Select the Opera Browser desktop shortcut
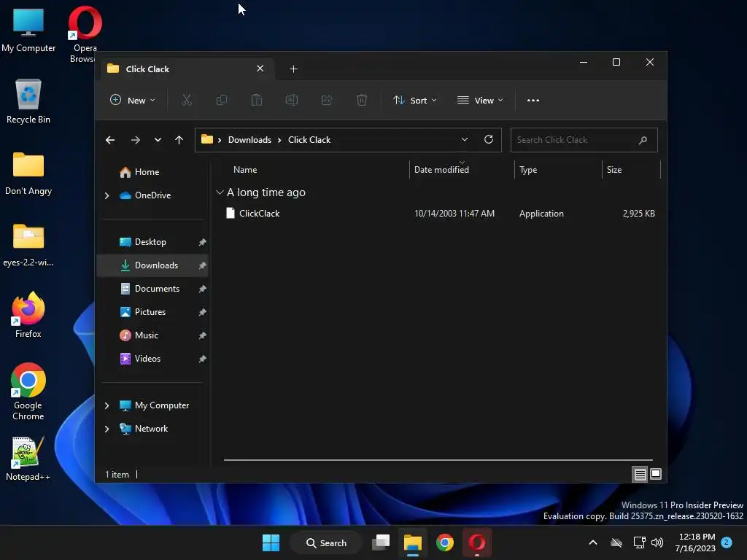 (x=83, y=34)
